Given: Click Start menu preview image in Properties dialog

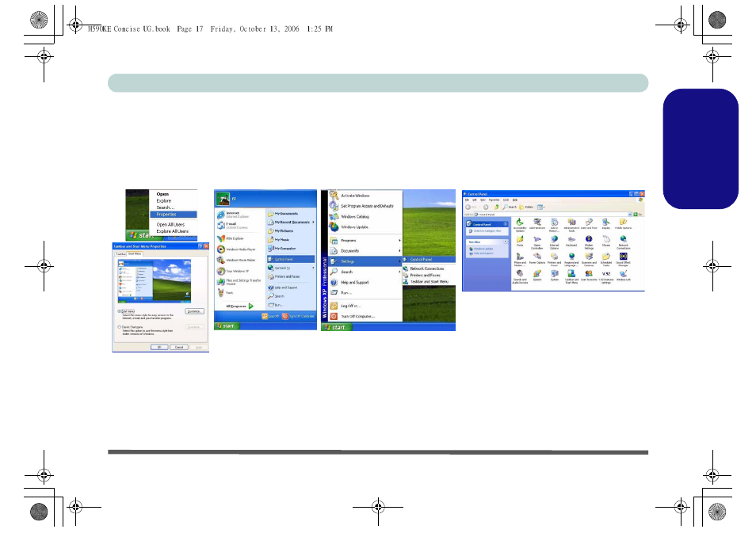Looking at the screenshot, I should pyautogui.click(x=155, y=281).
